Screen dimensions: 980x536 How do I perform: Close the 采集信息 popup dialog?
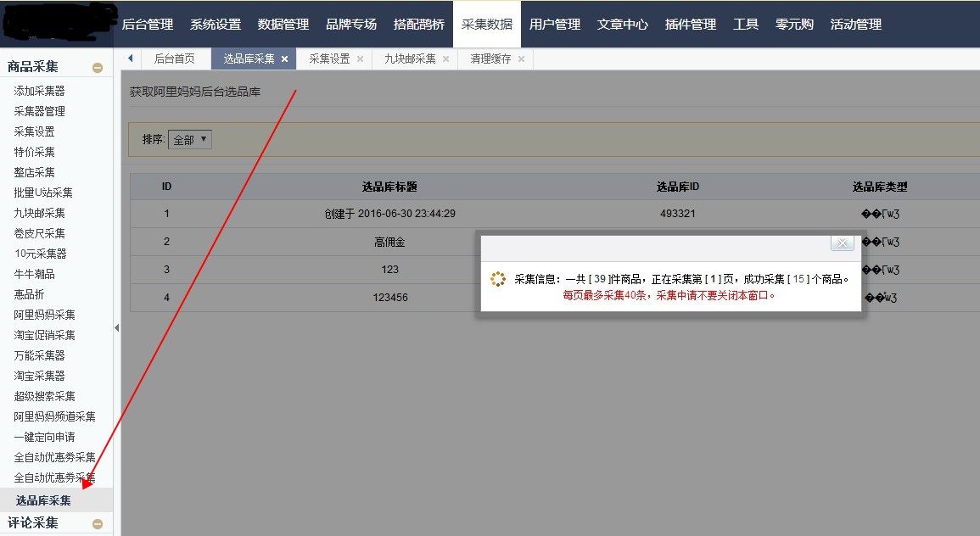pos(842,243)
